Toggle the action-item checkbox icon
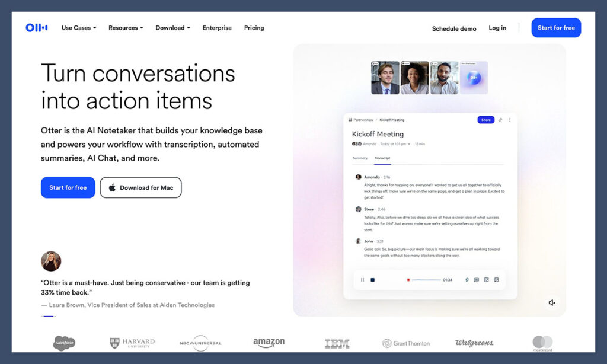607x364 pixels. 486,279
